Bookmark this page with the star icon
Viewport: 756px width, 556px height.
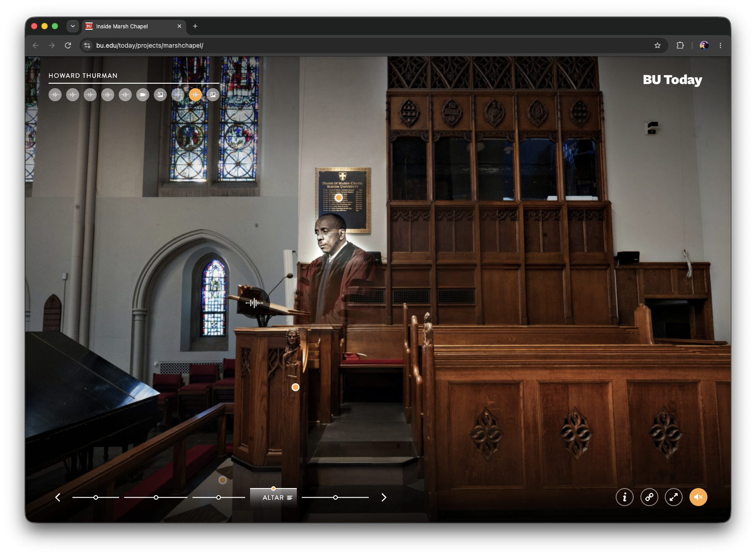click(658, 45)
